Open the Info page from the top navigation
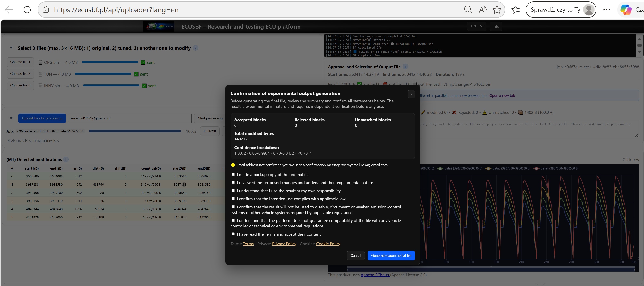This screenshot has height=286, width=644. 496,26
